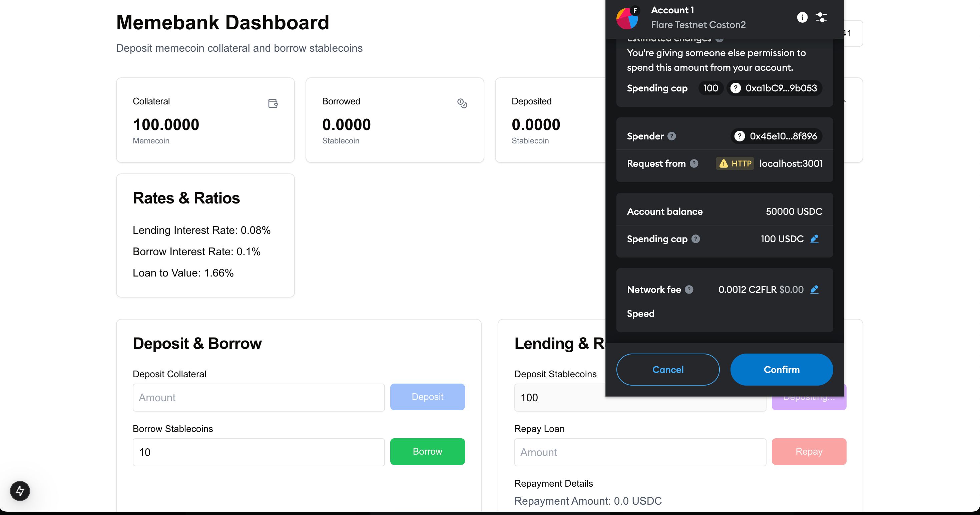
Task: Select the Flare Testnet Coston2 network menu
Action: click(699, 25)
